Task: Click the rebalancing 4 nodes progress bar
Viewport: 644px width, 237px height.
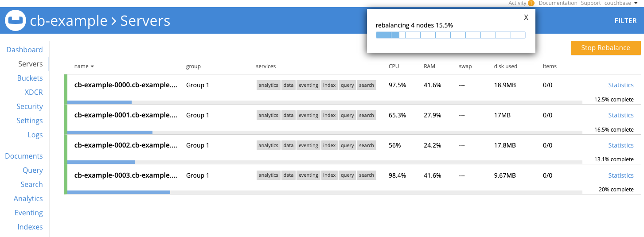Action: tap(451, 35)
